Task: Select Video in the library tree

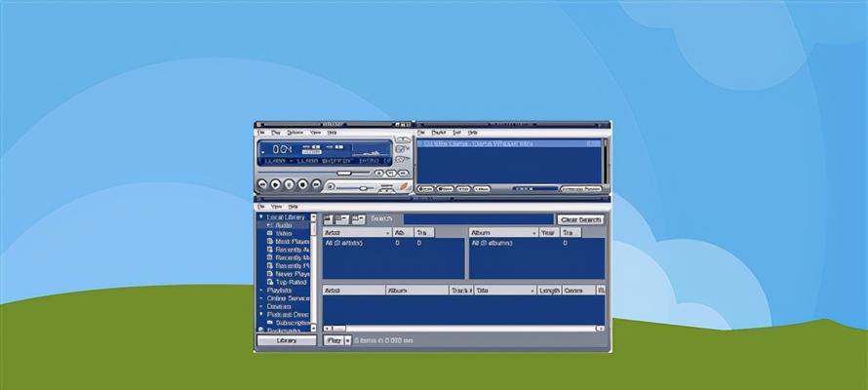Action: [x=284, y=233]
